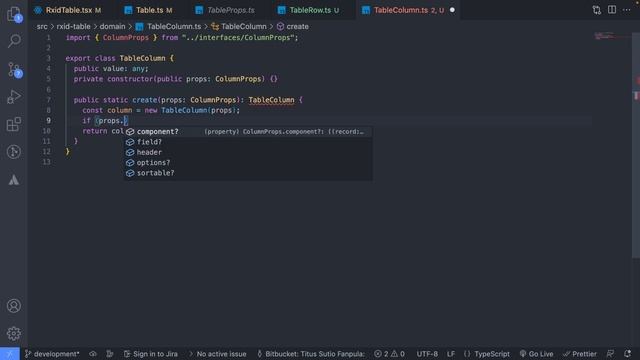The image size is (640, 360).
Task: Click the RxidTable.tsx React file icon
Action: point(38,10)
